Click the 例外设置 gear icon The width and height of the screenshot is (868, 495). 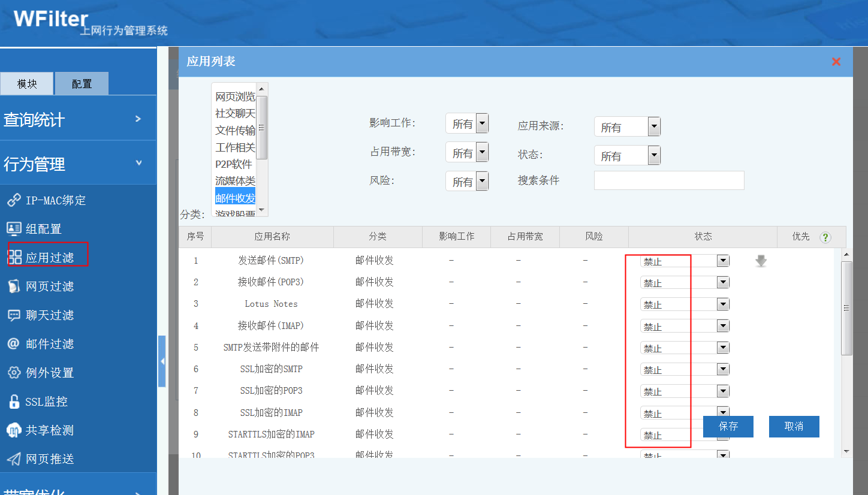pos(14,373)
